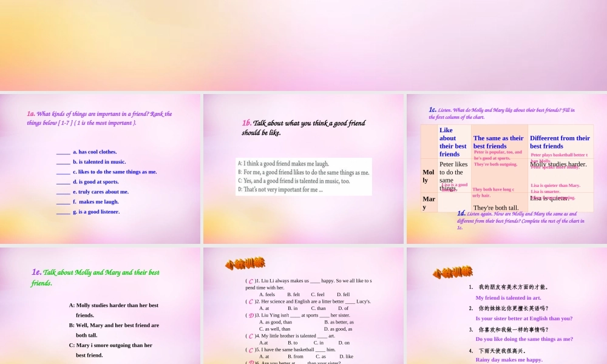Select the line 'e. truly cares about me.'
Screen dimensions: 607x364
101,192
